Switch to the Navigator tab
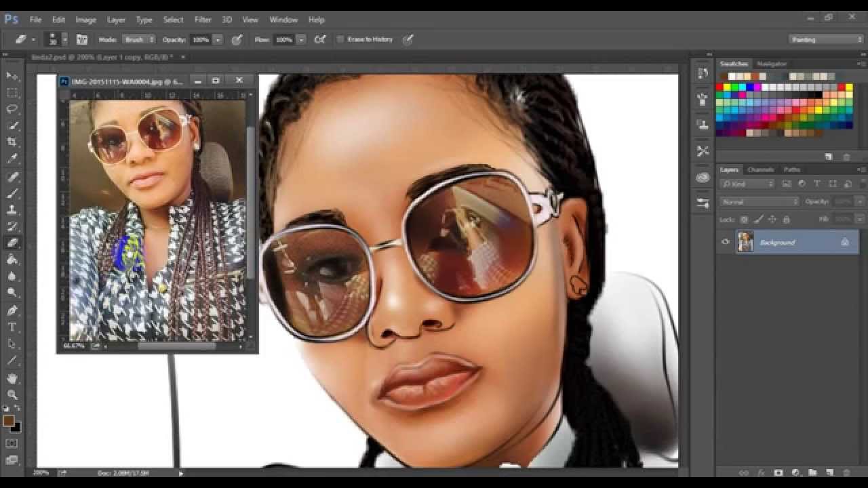The height and width of the screenshot is (488, 868). (x=772, y=64)
